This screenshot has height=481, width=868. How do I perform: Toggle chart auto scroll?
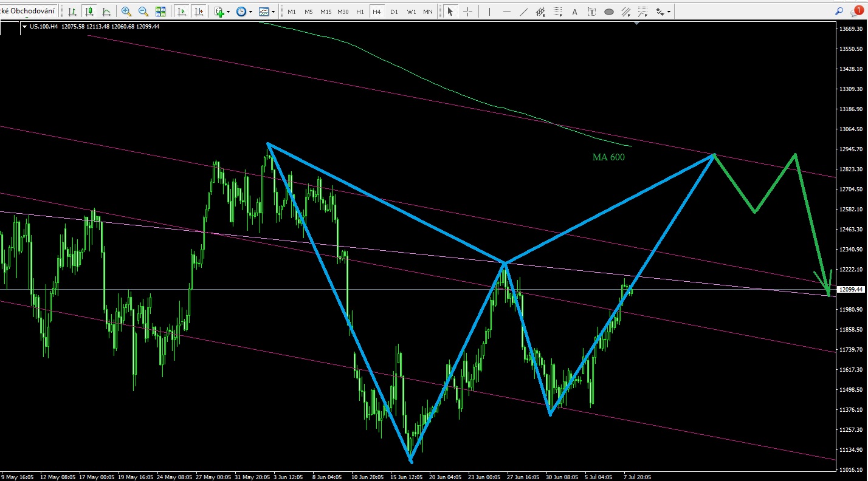point(181,12)
